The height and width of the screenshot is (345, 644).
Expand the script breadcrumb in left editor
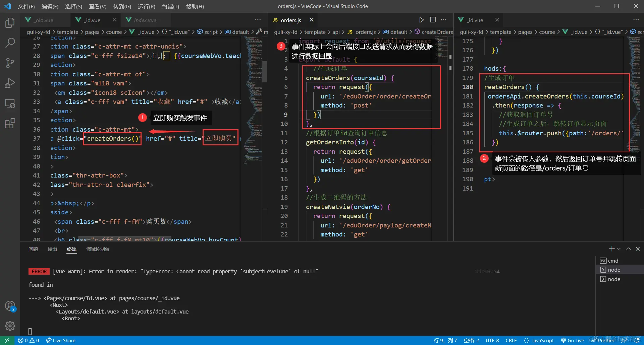(x=211, y=32)
